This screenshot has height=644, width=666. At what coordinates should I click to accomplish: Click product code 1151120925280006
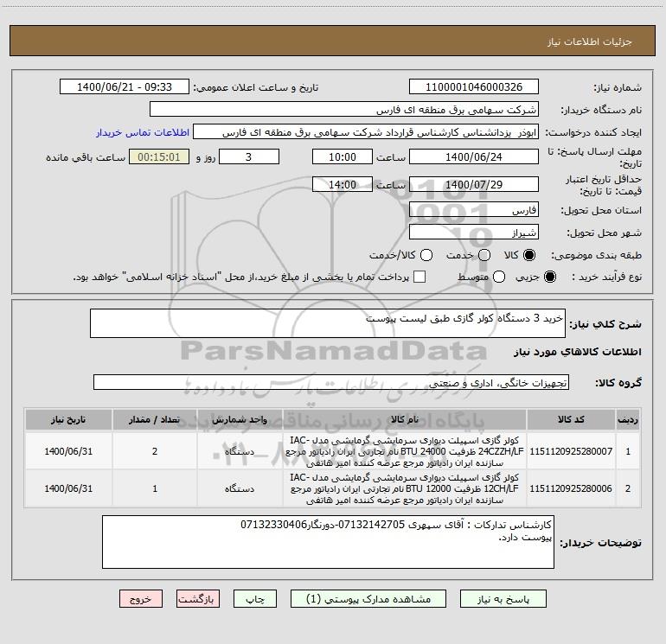point(571,488)
